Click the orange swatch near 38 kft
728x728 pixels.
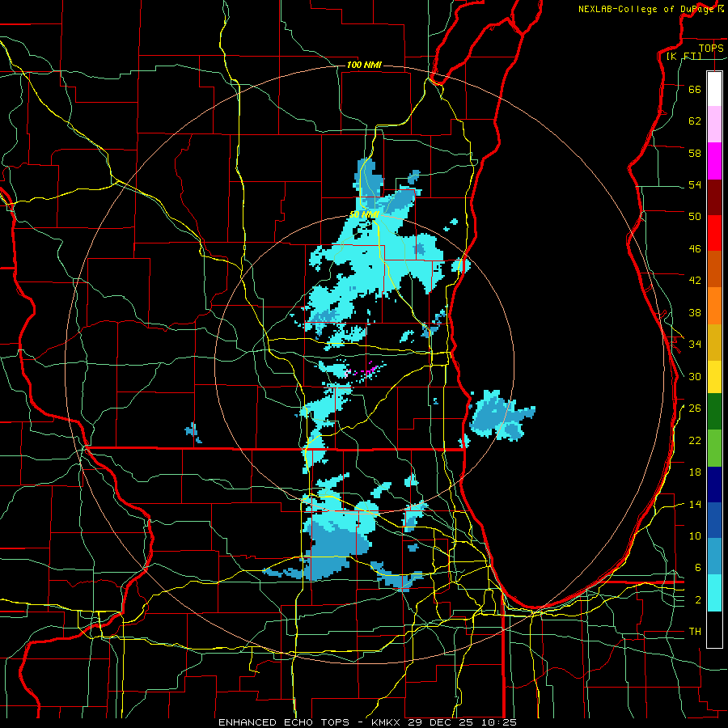tap(714, 306)
